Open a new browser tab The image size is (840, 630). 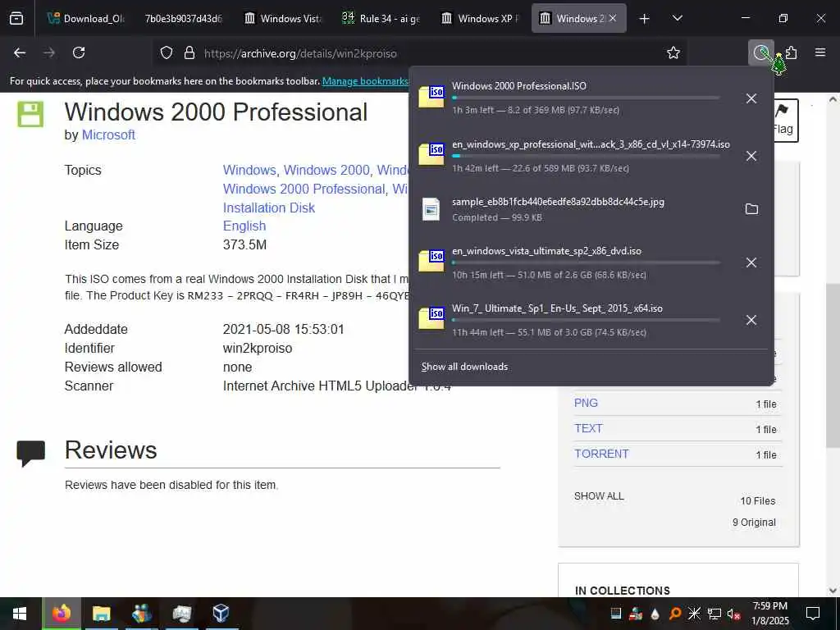pos(645,19)
